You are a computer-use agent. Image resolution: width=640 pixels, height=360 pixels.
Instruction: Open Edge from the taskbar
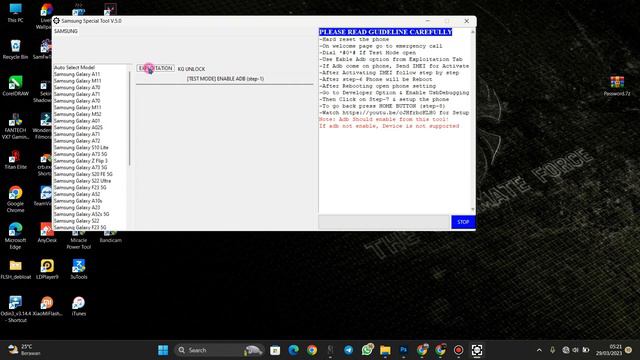(293, 350)
